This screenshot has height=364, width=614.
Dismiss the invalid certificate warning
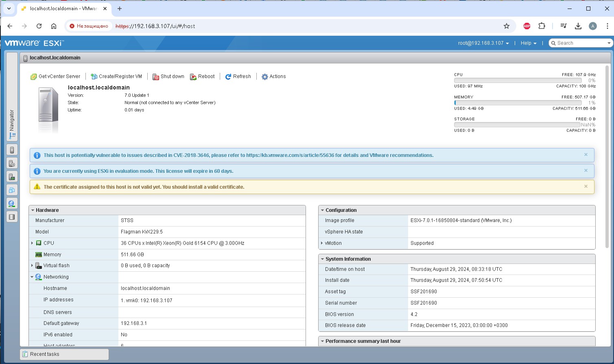[x=586, y=186]
